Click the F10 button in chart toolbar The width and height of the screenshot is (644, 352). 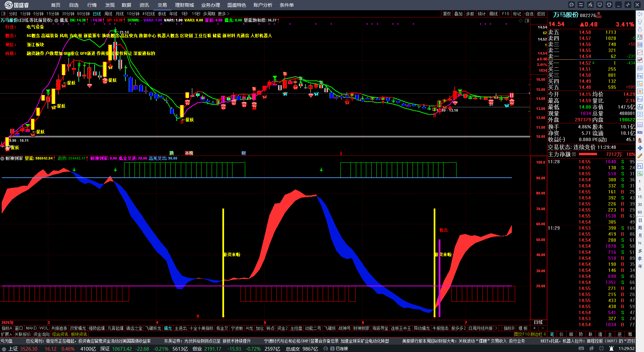coord(505,14)
